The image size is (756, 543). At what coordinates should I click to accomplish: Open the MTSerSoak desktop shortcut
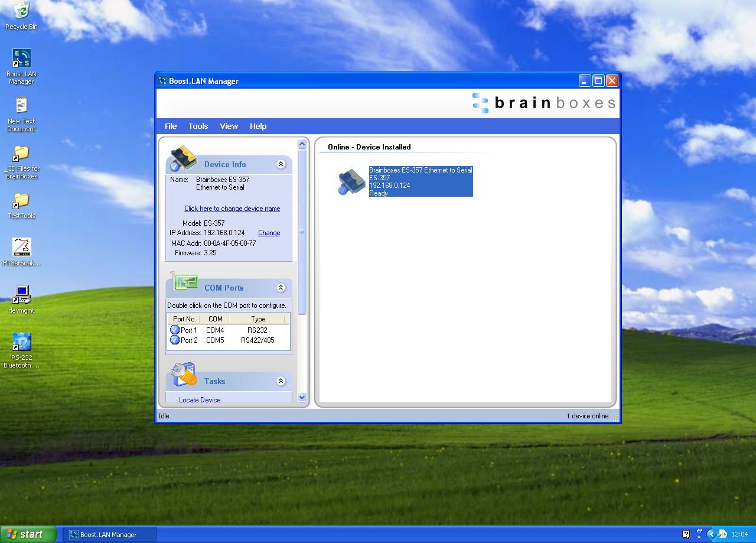point(21,247)
